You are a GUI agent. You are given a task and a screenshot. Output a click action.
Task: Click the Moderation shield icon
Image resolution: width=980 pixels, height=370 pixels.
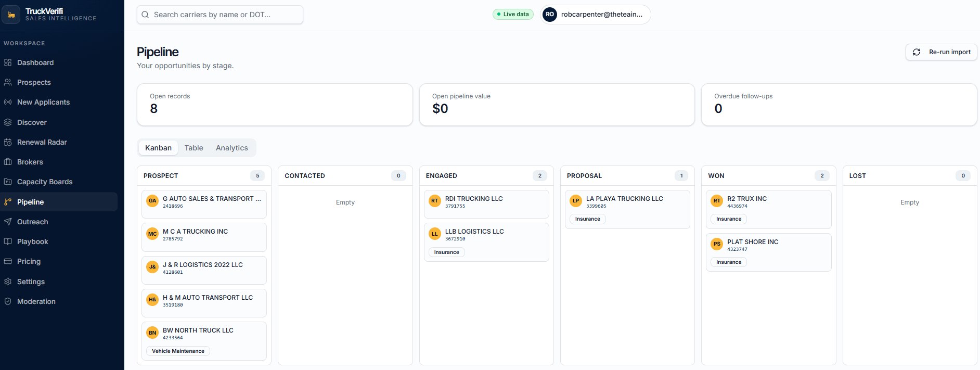(8, 301)
